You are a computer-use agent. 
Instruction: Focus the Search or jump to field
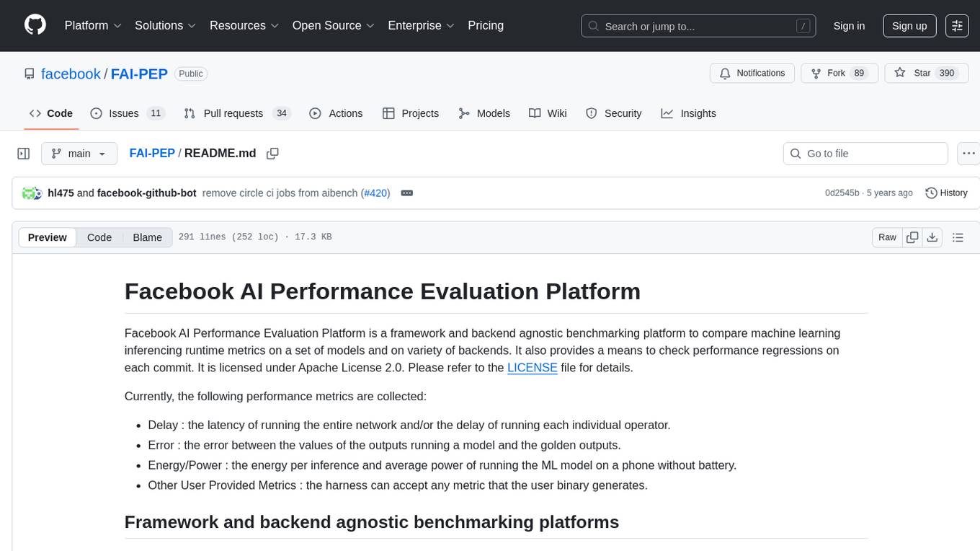[x=698, y=25]
